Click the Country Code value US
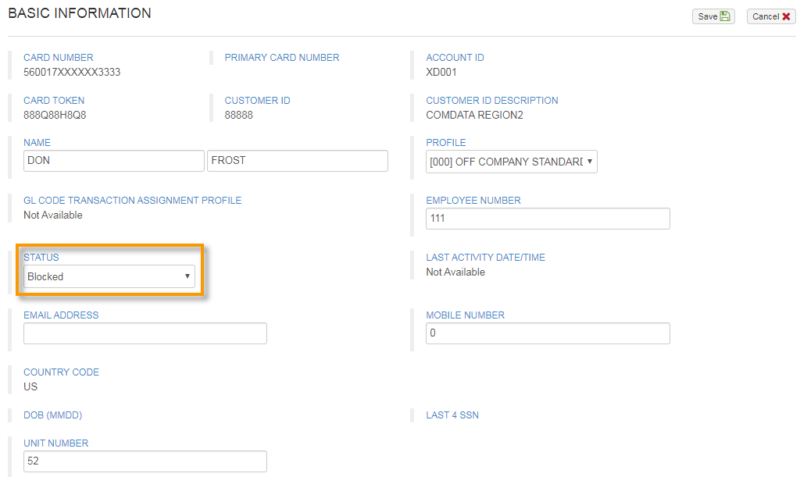Screen dimensions: 800x477 click(30, 387)
